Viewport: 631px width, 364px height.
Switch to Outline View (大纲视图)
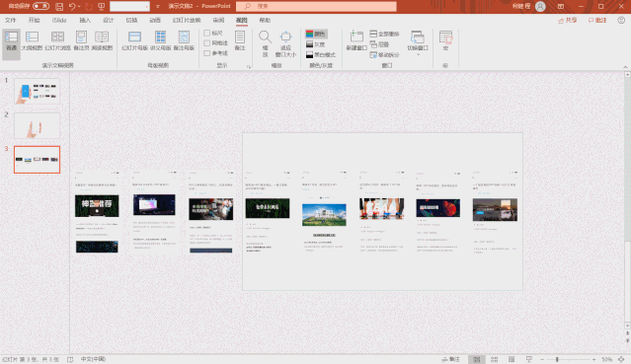(32, 41)
